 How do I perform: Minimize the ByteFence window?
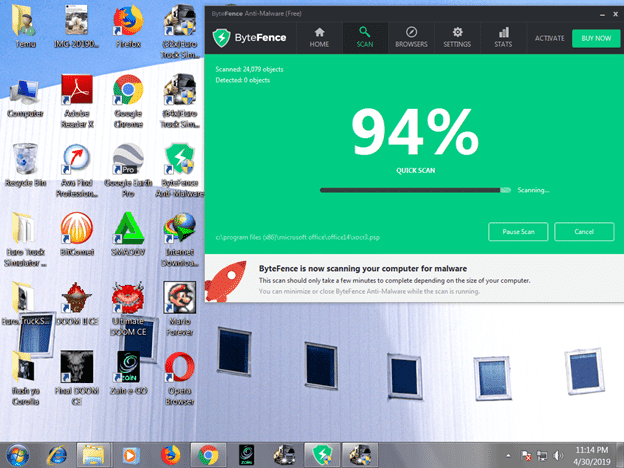tap(603, 14)
